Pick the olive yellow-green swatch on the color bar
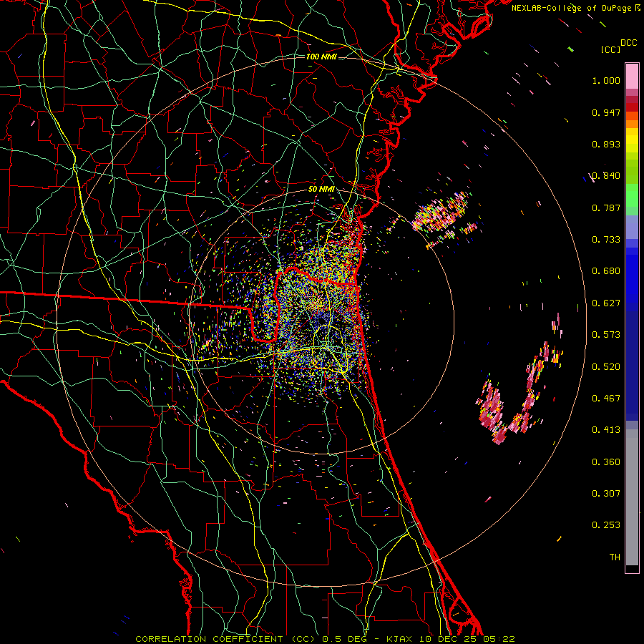The image size is (644, 644). tap(632, 171)
